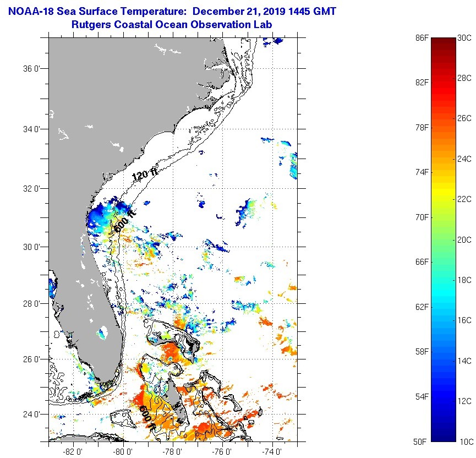Viewport: 476px width, 458px height.
Task: Select the 14C label on the color scale
Action: [465, 361]
